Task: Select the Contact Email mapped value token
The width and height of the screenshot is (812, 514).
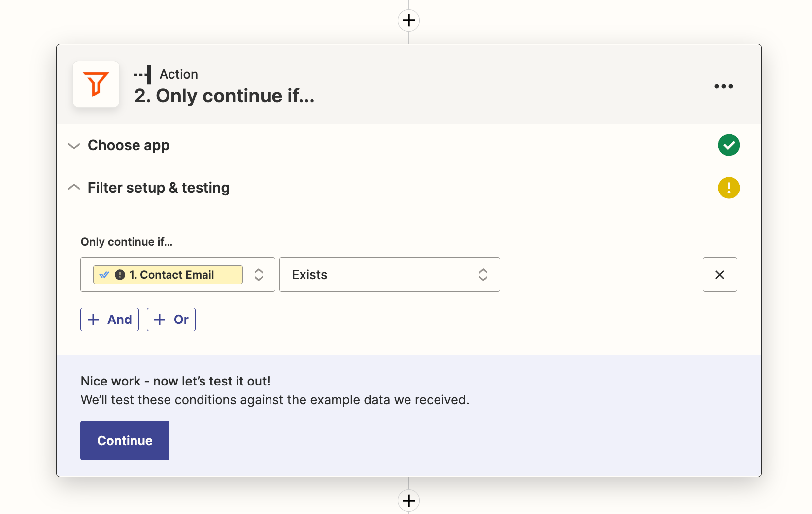Action: 168,274
